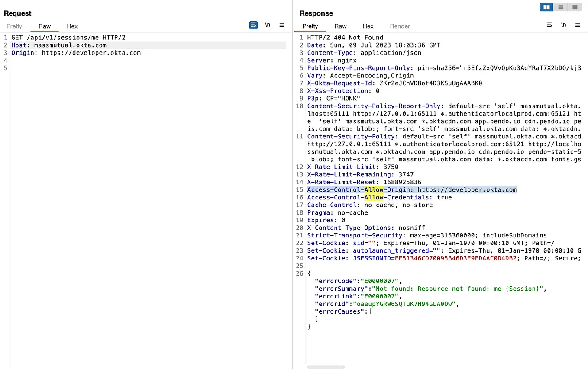Show non-printing characters in the Request view
The height and width of the screenshot is (369, 588).
pos(268,25)
